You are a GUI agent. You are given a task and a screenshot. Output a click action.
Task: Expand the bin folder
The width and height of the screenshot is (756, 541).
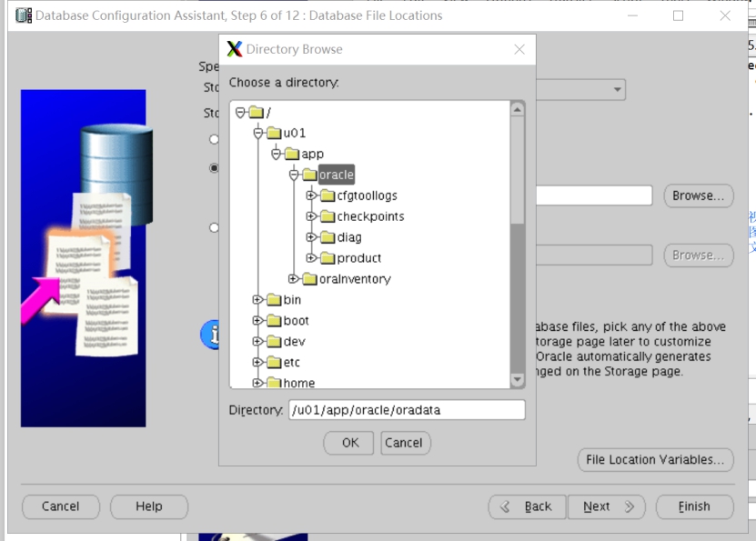tap(258, 300)
